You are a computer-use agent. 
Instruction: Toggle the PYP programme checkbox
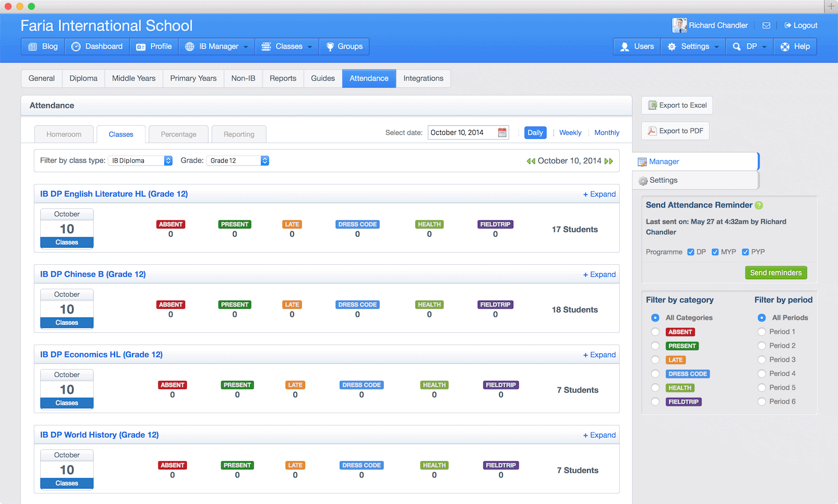[x=745, y=252]
